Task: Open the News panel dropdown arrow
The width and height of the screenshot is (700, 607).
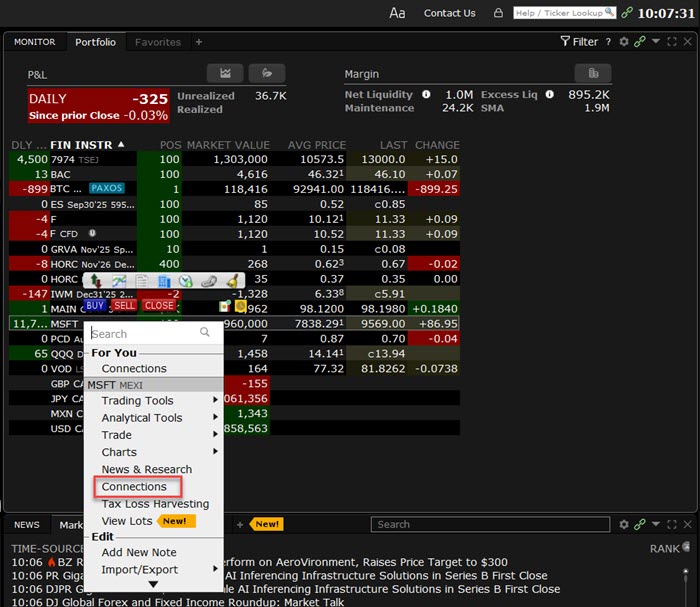Action: coord(656,524)
